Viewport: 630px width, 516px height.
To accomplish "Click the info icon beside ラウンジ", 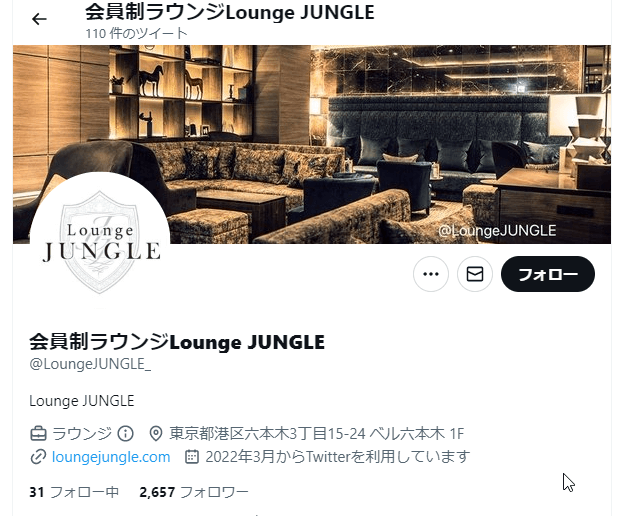I will tap(125, 434).
